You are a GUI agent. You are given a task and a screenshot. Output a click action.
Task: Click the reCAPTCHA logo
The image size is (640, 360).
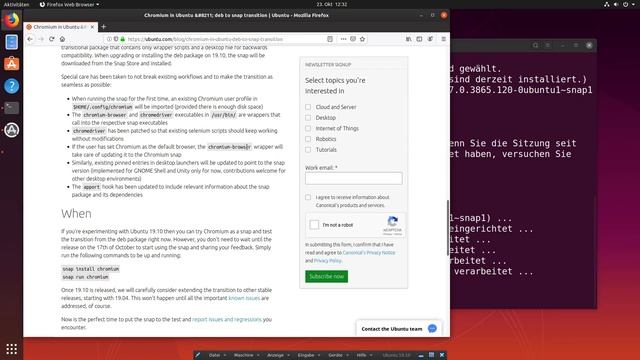click(x=392, y=222)
